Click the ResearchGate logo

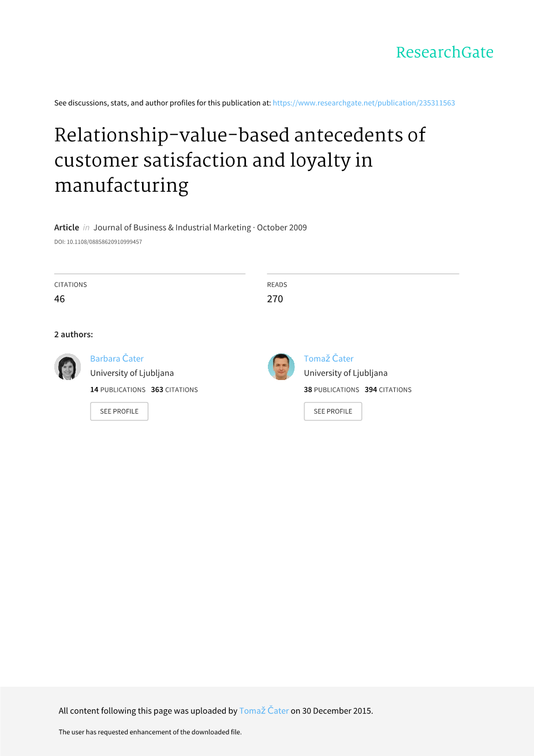tap(444, 53)
